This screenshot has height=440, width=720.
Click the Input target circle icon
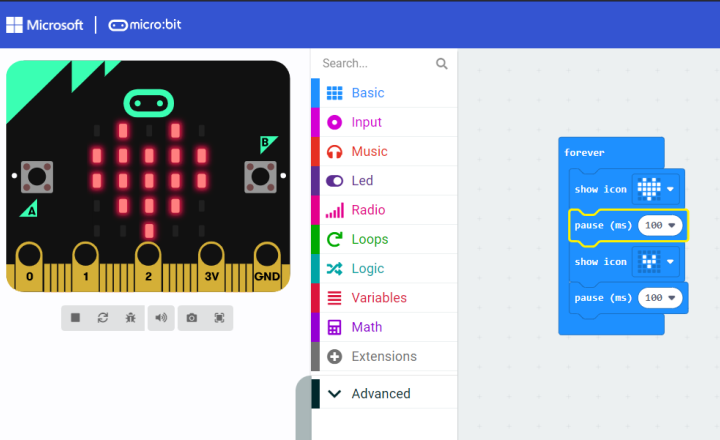[334, 122]
